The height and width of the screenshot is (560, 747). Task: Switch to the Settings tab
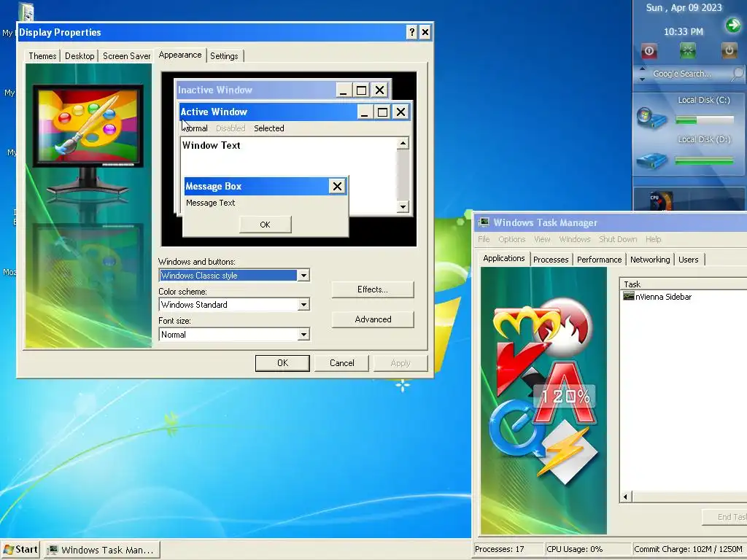(x=224, y=56)
